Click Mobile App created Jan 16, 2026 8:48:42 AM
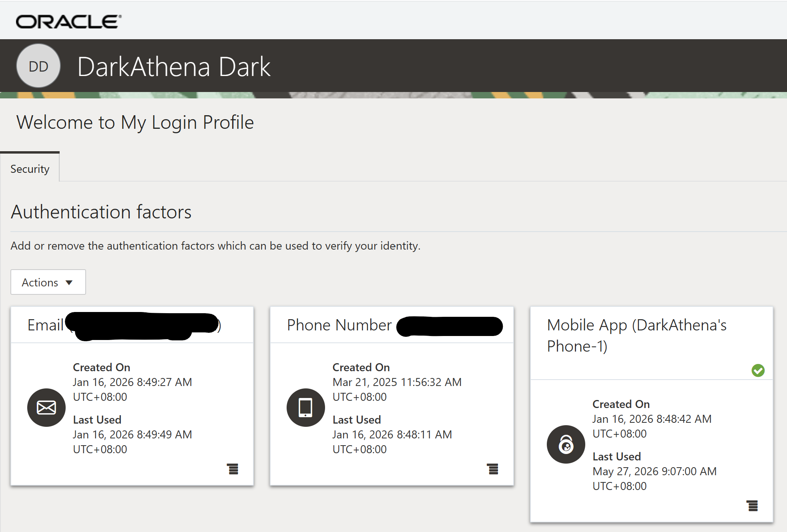 [x=652, y=426]
